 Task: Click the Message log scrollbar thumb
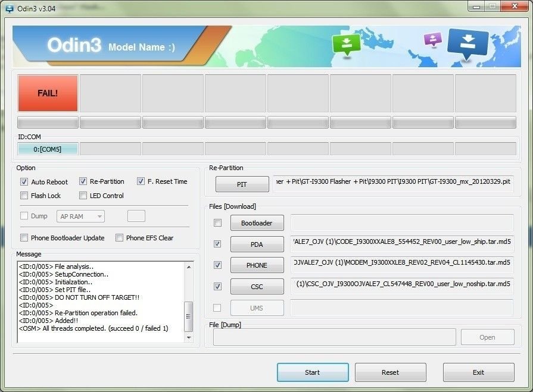coord(189,316)
